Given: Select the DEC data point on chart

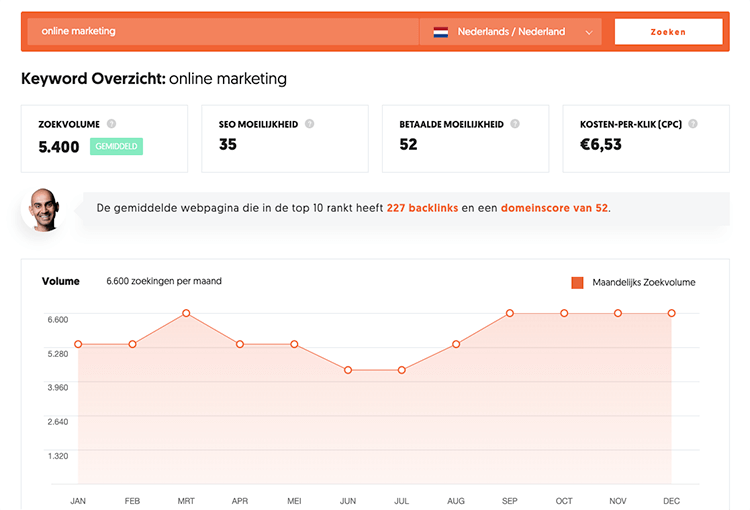Looking at the screenshot, I should coord(672,313).
